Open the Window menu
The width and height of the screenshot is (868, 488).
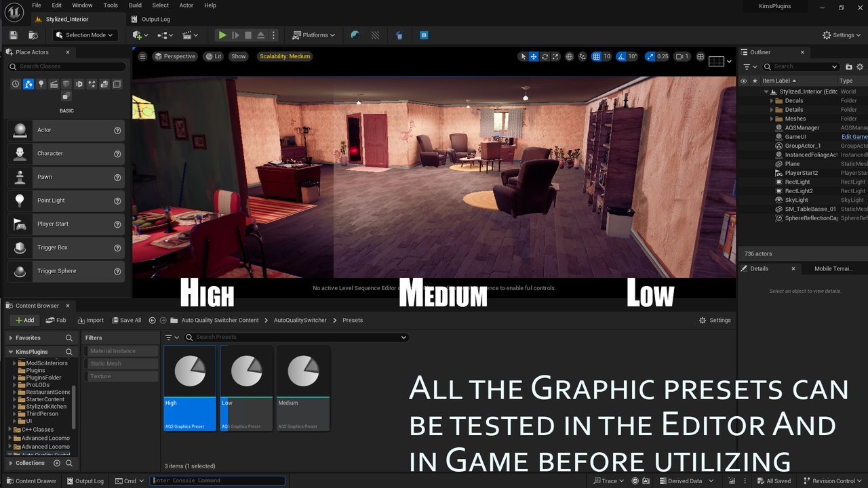[82, 5]
